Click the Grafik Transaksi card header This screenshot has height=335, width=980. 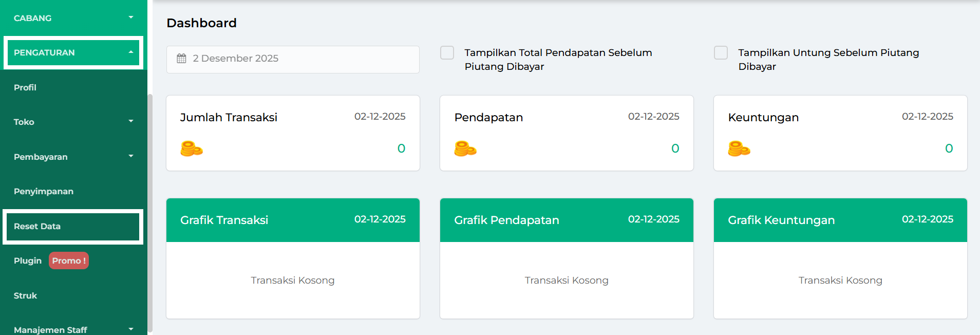point(293,220)
